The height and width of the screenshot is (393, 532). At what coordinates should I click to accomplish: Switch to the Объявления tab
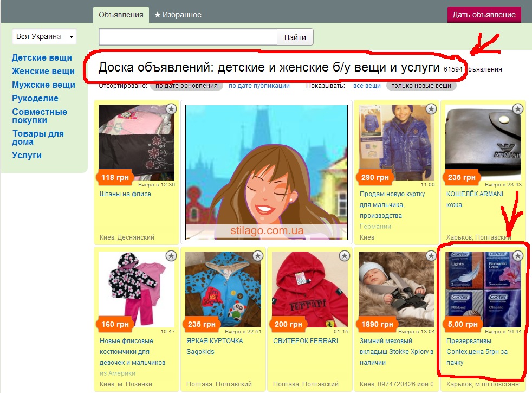point(121,15)
